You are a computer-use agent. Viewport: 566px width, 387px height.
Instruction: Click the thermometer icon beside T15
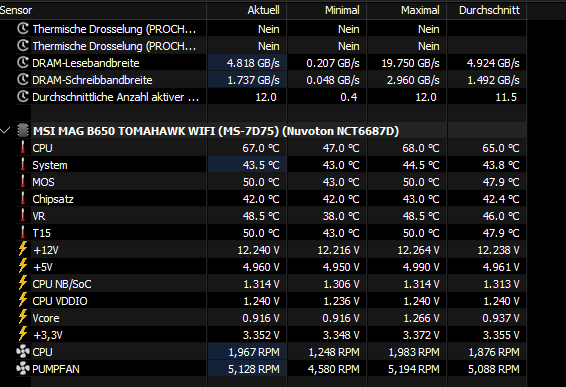(23, 232)
